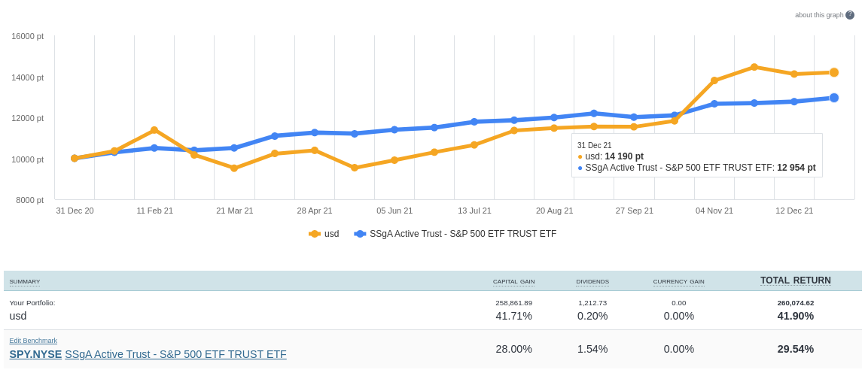Click the blue benchmark legend marker
Screen dimensions: 868x385
[x=360, y=234]
